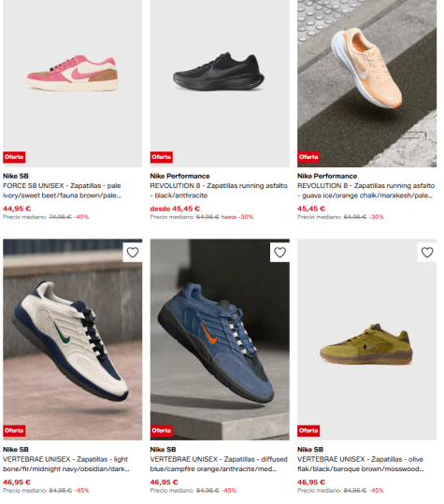Click Oferta badge on guava ice Revolution 8
Screen dimensions: 444x504
pos(308,157)
